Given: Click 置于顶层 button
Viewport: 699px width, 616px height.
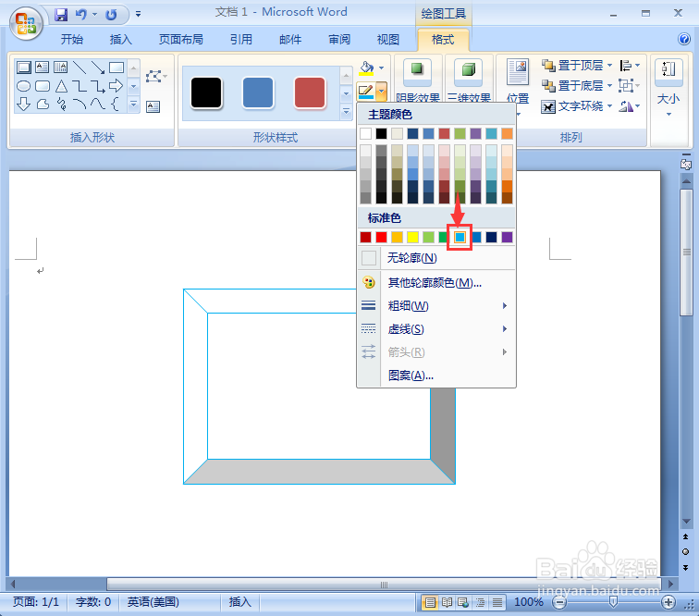Looking at the screenshot, I should pyautogui.click(x=572, y=66).
